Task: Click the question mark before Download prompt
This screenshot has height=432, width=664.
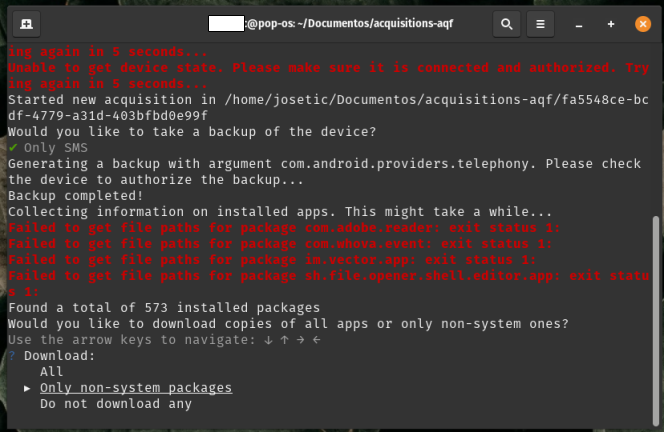Action: (x=12, y=355)
